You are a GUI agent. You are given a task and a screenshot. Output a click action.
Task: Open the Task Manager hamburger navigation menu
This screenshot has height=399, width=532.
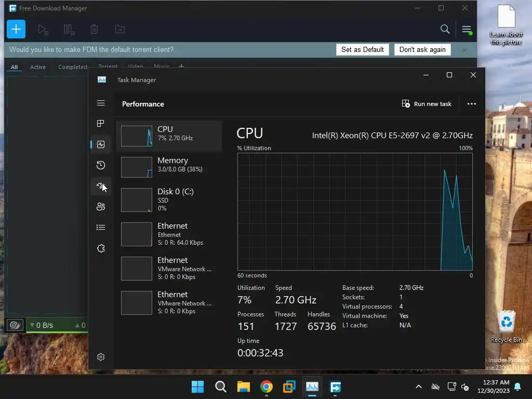(101, 103)
